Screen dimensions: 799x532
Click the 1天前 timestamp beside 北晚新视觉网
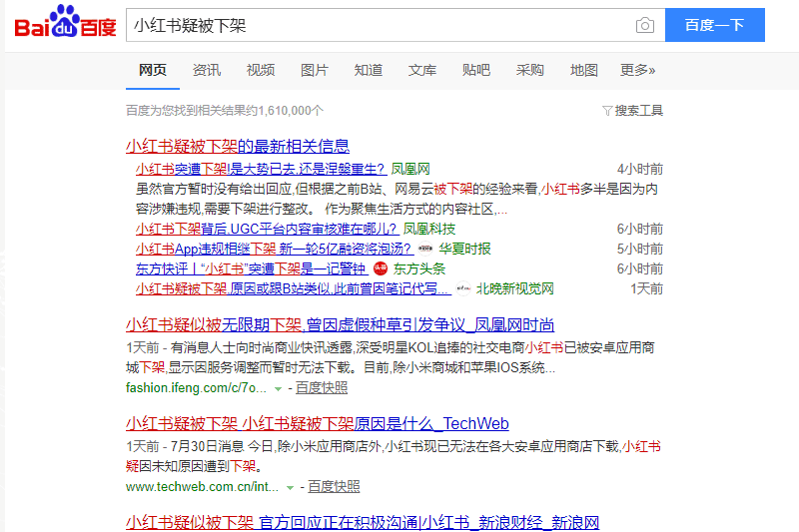coord(646,289)
